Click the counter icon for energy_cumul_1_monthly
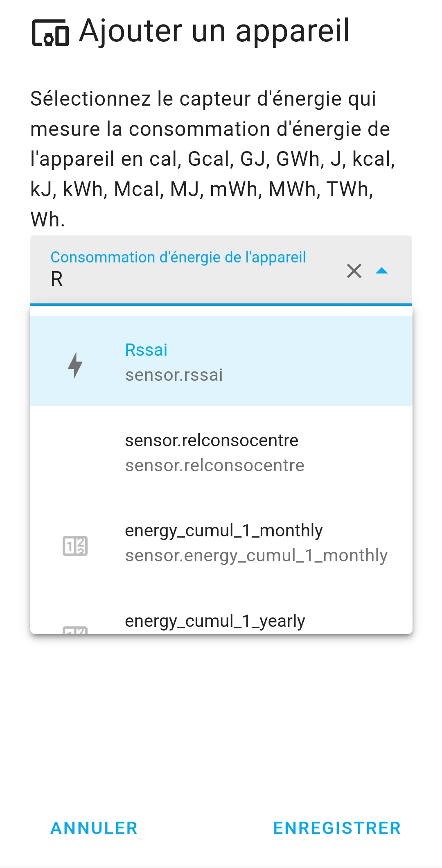 [75, 546]
